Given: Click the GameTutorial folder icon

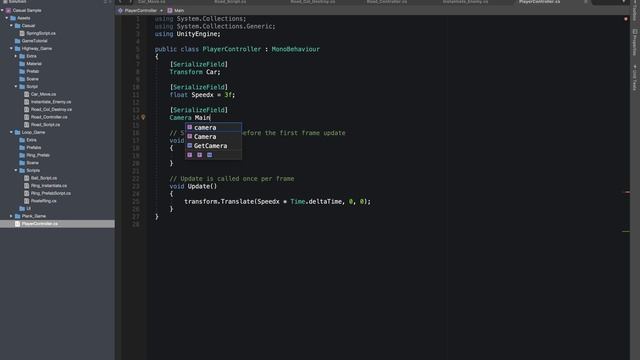Looking at the screenshot, I should [x=18, y=41].
